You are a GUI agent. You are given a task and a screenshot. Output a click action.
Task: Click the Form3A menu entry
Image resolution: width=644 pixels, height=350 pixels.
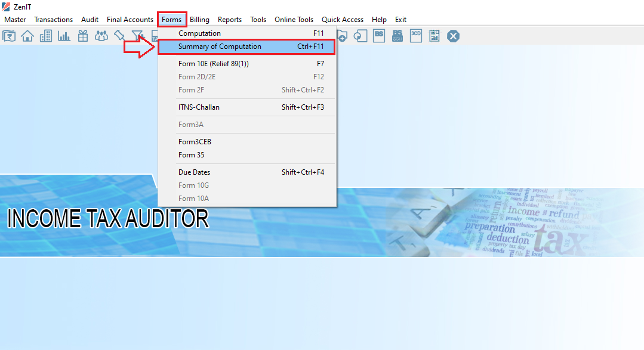tap(247, 125)
